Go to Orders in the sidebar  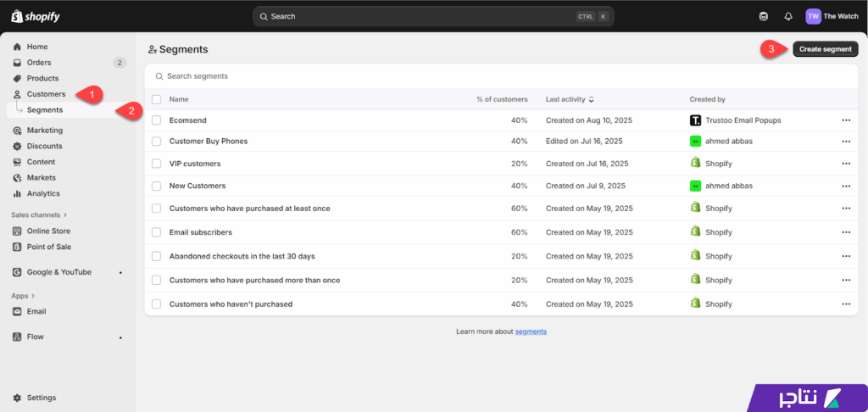pos(39,63)
